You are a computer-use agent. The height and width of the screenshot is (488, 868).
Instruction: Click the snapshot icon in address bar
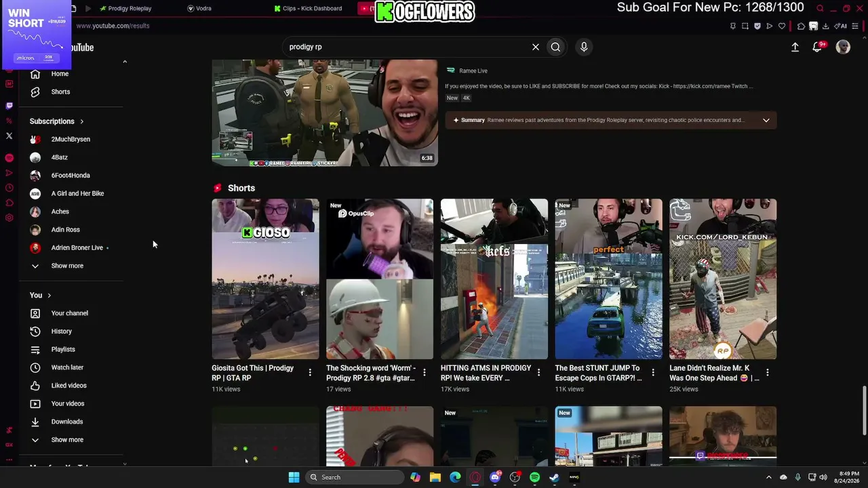click(x=745, y=26)
